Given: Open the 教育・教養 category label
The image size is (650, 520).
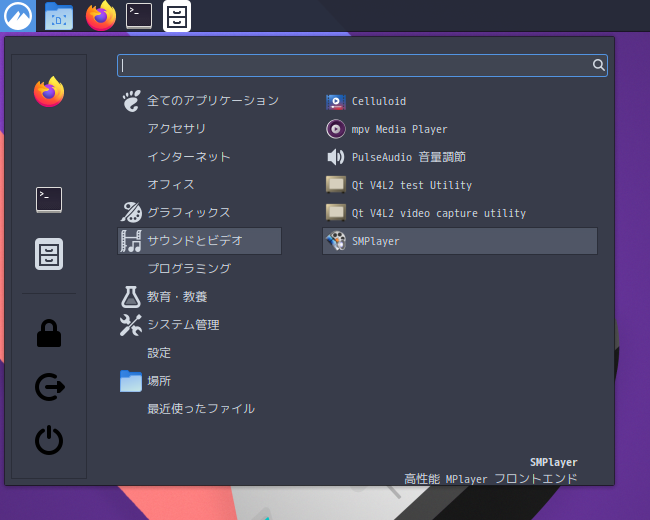Looking at the screenshot, I should [177, 297].
